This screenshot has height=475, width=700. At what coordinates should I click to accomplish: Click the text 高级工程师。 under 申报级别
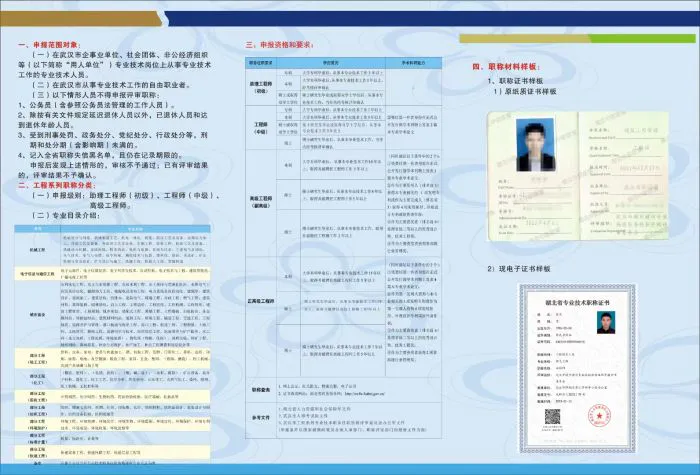click(x=111, y=206)
